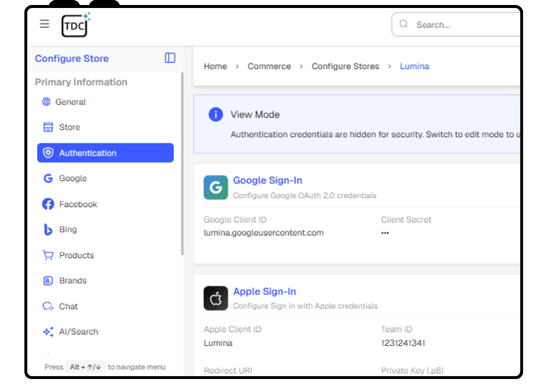Click the sidebar vertical scrollbar

182,164
